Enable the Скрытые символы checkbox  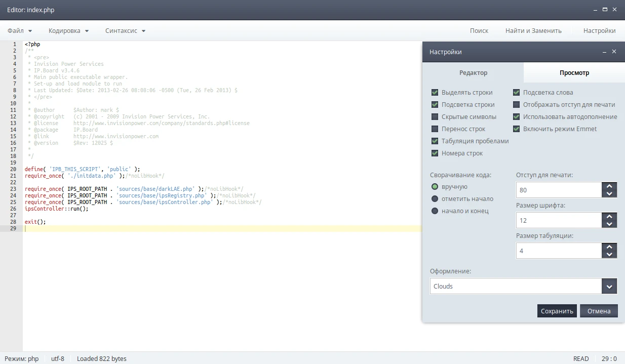435,117
